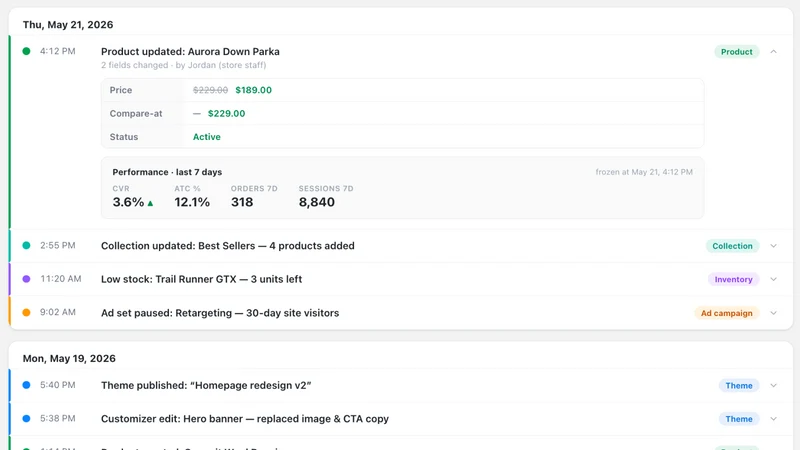Image resolution: width=800 pixels, height=450 pixels.
Task: Click the Collection tag badge
Action: point(732,246)
